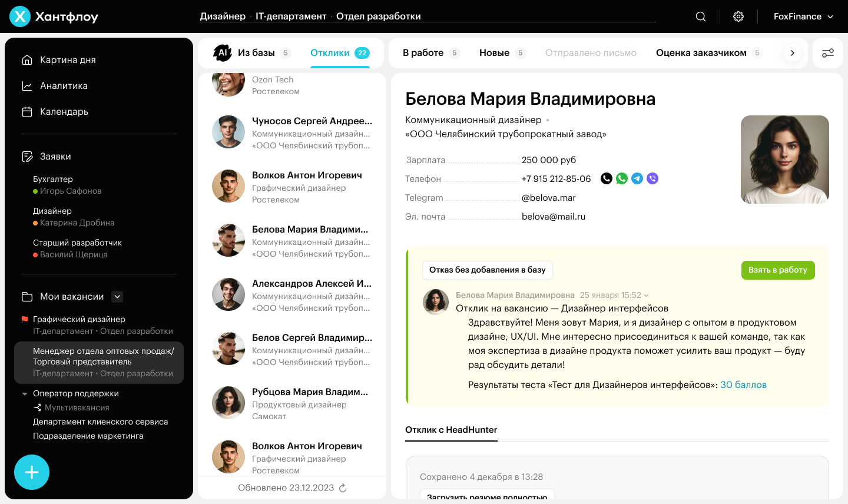Click the folder icon beside Мои вакансии
The width and height of the screenshot is (848, 504).
coord(27,296)
